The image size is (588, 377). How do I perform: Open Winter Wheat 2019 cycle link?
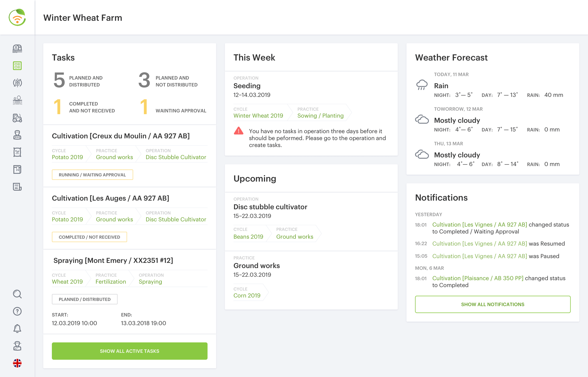click(258, 116)
